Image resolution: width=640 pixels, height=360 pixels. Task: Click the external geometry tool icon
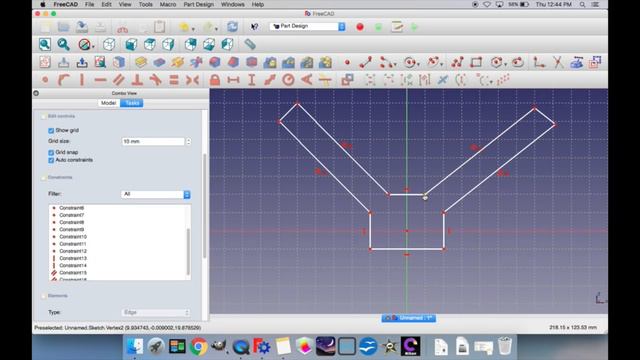coord(576,62)
